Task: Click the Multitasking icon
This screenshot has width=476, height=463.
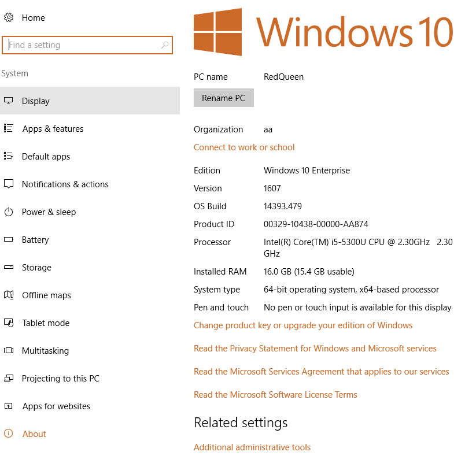Action: 9,350
